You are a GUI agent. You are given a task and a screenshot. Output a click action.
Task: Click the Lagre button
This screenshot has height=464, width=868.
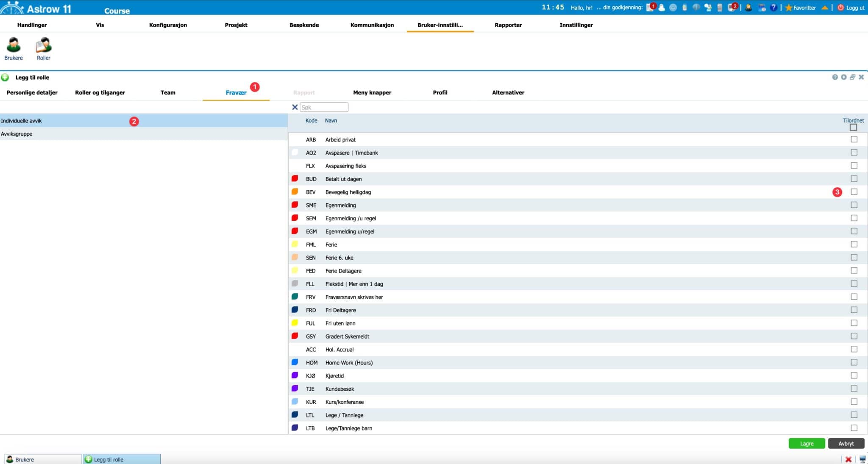point(807,443)
